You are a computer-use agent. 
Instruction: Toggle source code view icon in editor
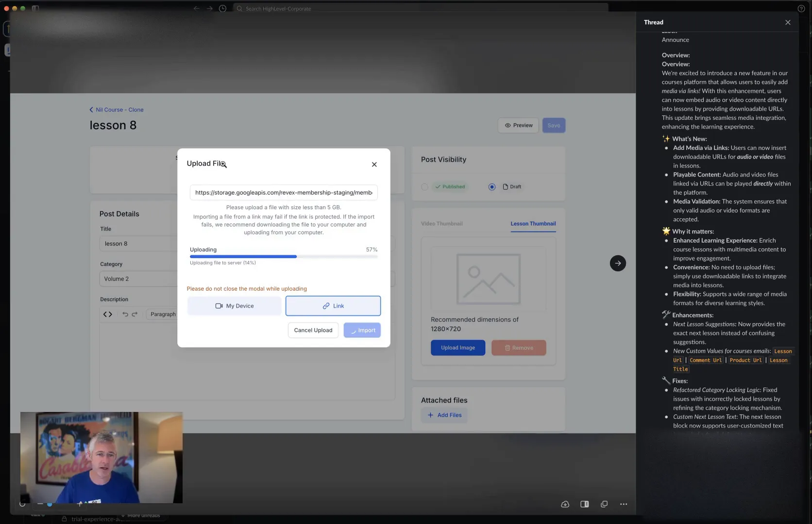tap(108, 314)
